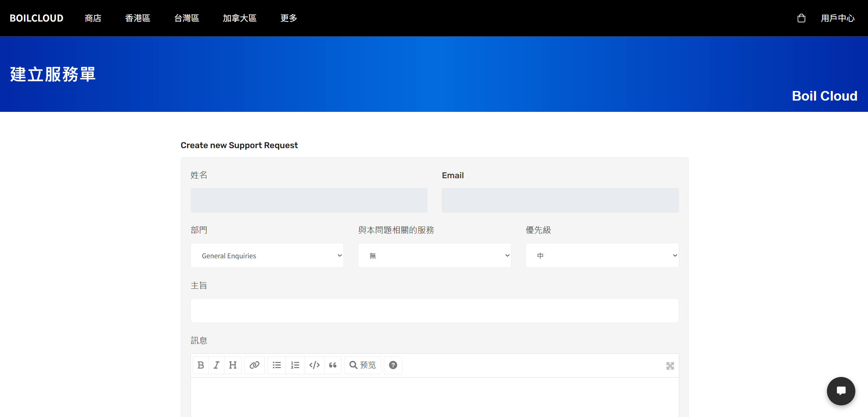Open the 優先級 priority dropdown
868x417 pixels.
602,256
